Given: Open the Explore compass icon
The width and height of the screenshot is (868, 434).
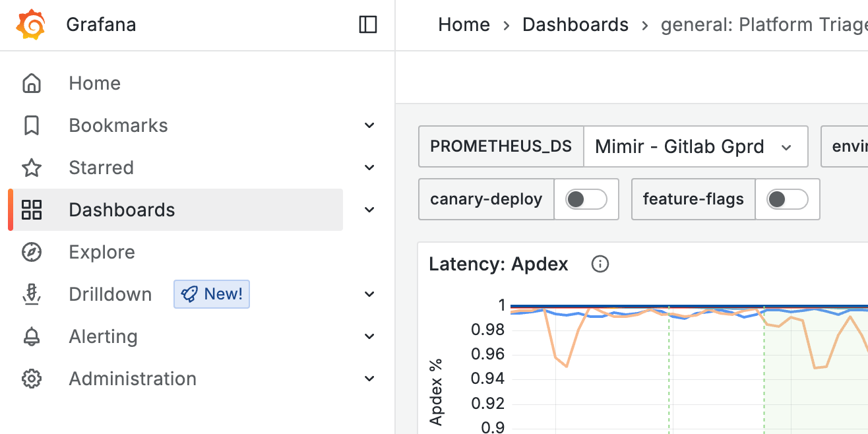Looking at the screenshot, I should (x=31, y=252).
